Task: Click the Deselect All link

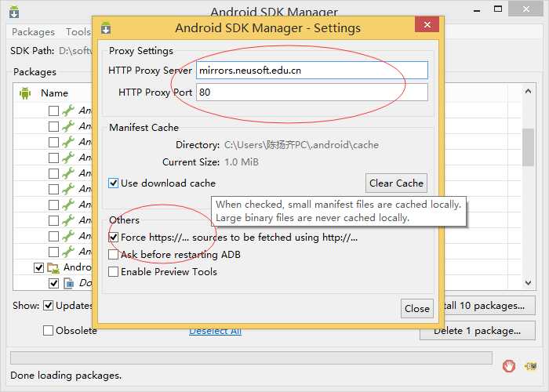Action: [x=215, y=331]
